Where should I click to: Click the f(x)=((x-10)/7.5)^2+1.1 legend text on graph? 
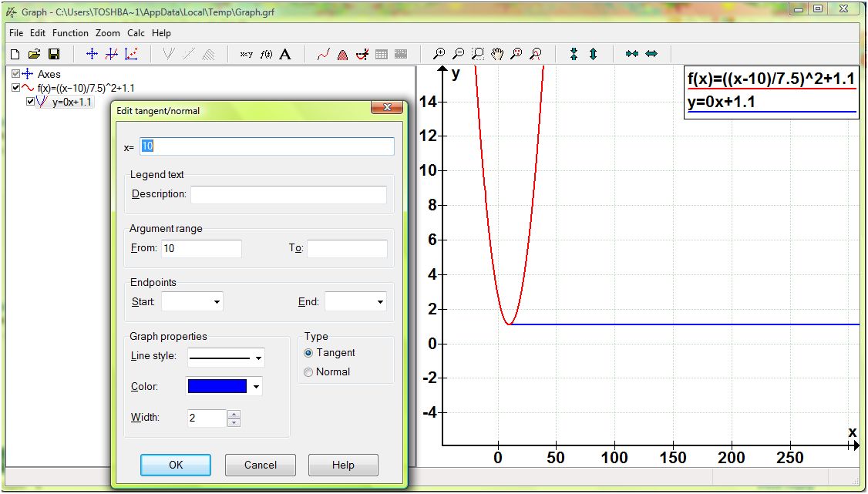771,79
